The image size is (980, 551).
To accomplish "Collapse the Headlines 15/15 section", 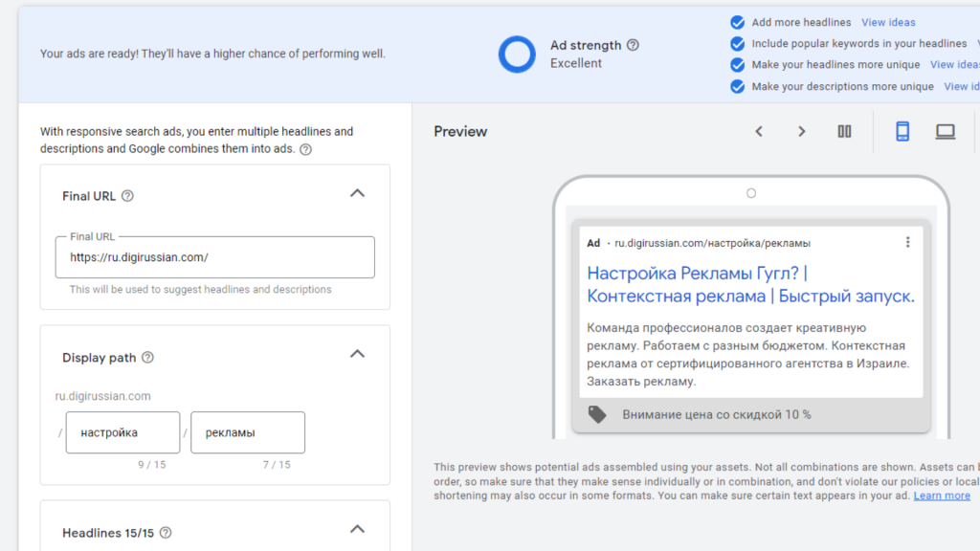I will pyautogui.click(x=357, y=530).
